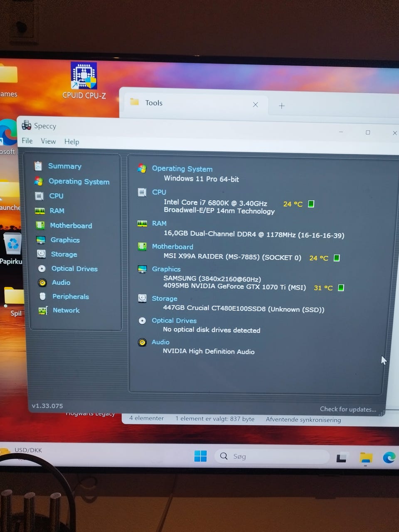Viewport: 399px width, 532px height.
Task: Click the Windows icon beside summary Operating System
Action: (142, 168)
